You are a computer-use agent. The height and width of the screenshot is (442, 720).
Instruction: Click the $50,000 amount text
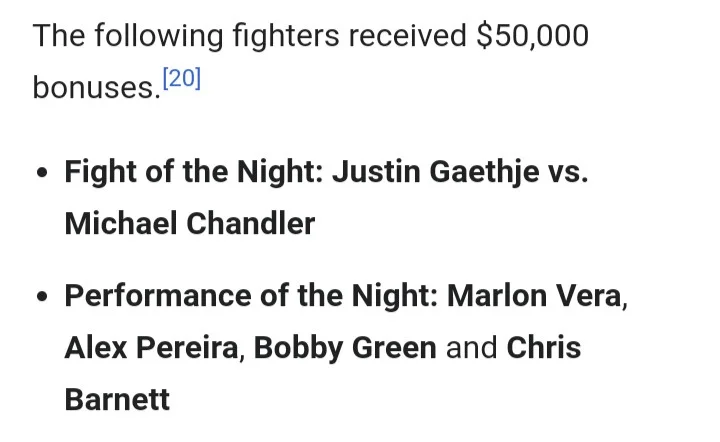532,36
